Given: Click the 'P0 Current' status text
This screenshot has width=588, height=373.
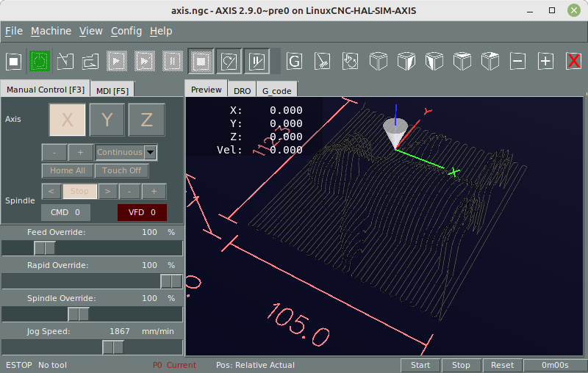Looking at the screenshot, I should [174, 365].
